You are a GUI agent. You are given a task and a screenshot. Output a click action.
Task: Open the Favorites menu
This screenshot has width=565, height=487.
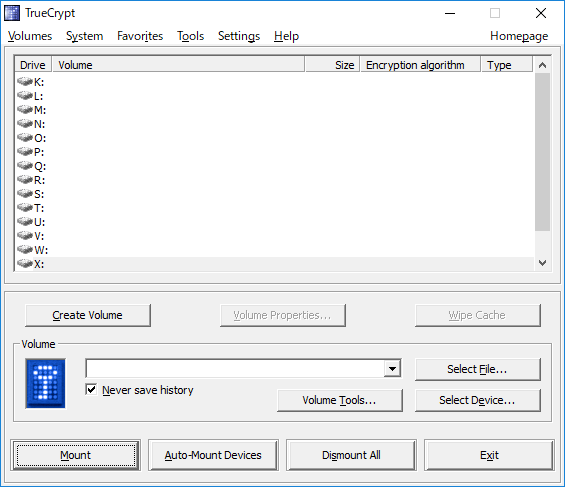click(140, 36)
